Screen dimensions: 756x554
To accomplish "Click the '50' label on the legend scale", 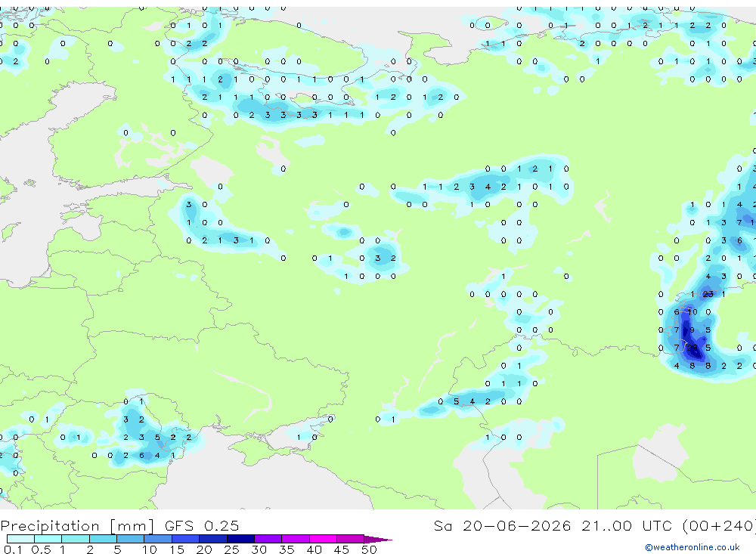I will (x=369, y=549).
